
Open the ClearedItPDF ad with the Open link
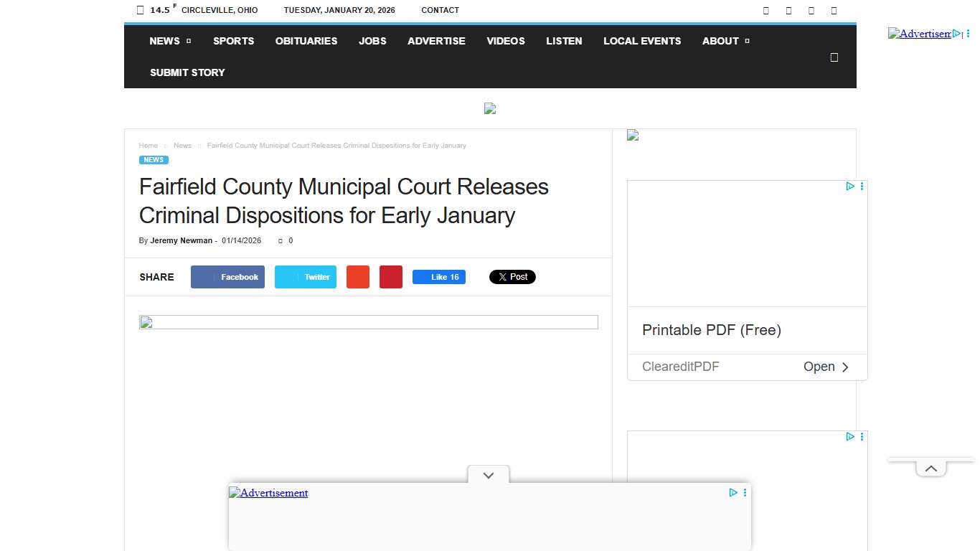(x=826, y=367)
